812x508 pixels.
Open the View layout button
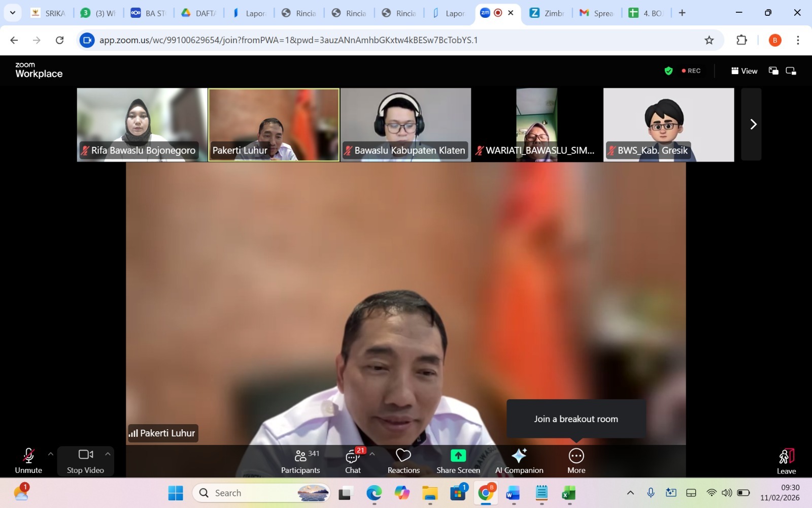point(744,71)
